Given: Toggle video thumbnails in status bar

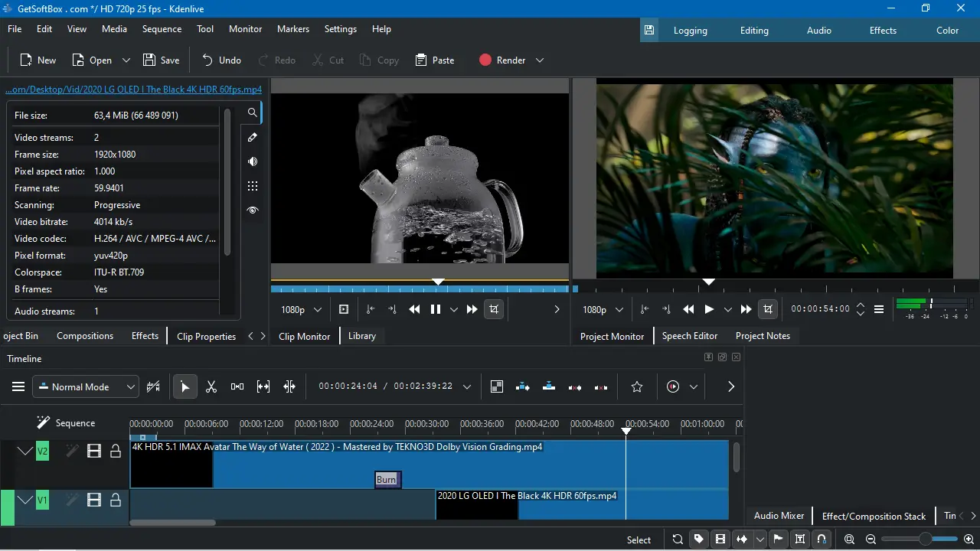Looking at the screenshot, I should point(720,539).
